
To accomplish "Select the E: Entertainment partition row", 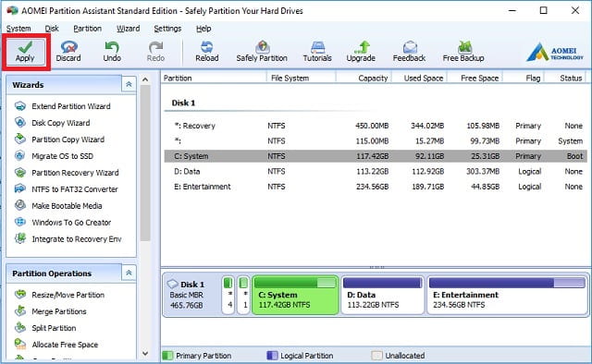I will 376,187.
